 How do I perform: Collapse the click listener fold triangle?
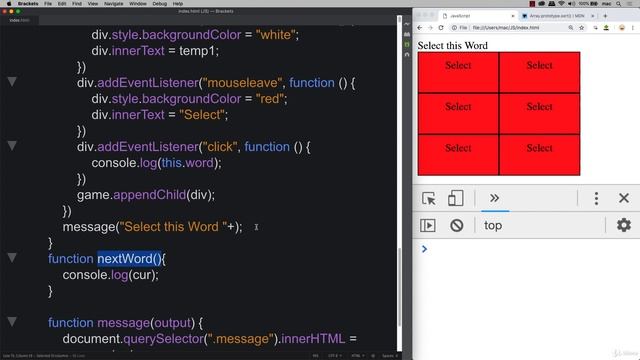tap(12, 146)
